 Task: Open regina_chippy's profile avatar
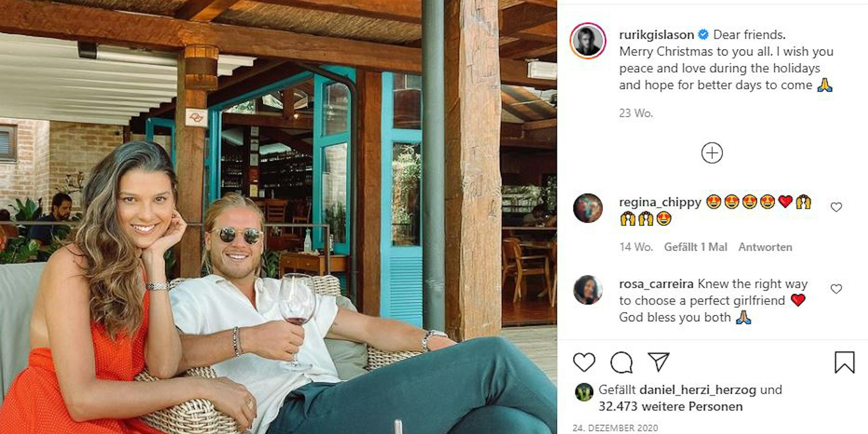(x=588, y=208)
